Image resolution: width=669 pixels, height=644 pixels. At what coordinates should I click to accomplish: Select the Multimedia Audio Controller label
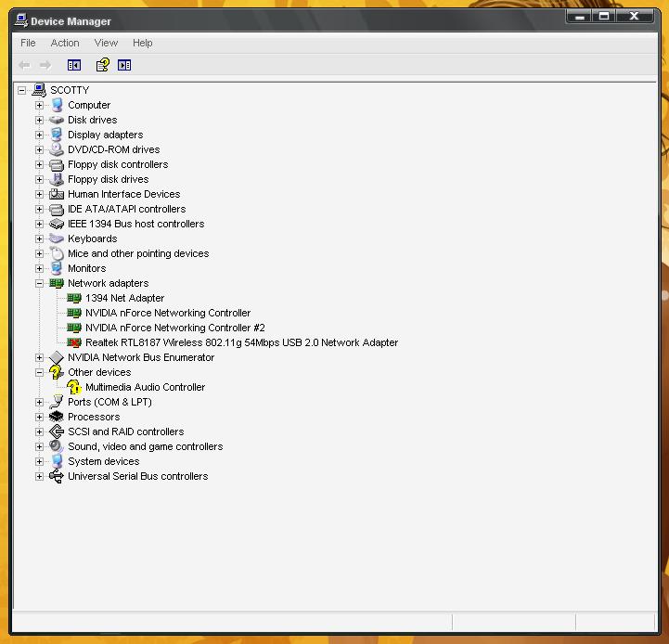tap(145, 387)
